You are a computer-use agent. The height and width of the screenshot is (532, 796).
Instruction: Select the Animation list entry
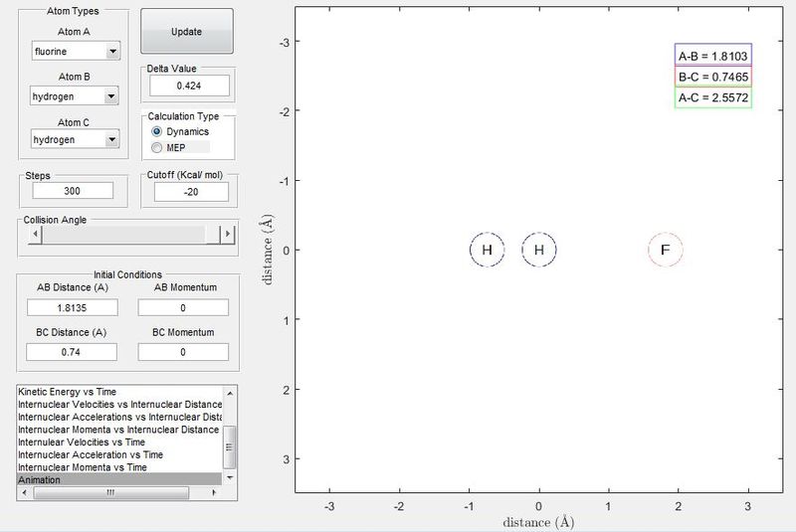pyautogui.click(x=119, y=479)
